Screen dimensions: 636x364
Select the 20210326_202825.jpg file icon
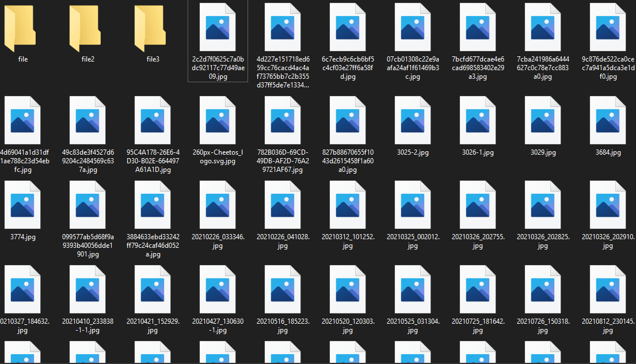click(x=543, y=205)
